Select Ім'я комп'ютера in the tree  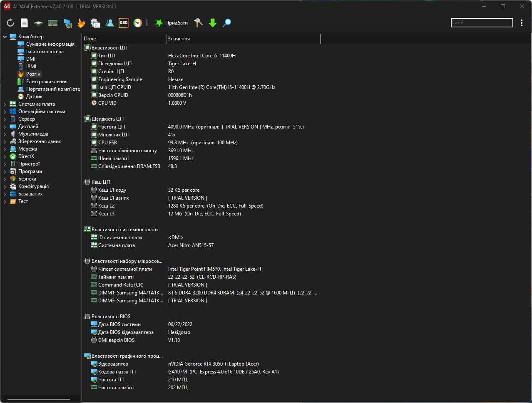[45, 52]
